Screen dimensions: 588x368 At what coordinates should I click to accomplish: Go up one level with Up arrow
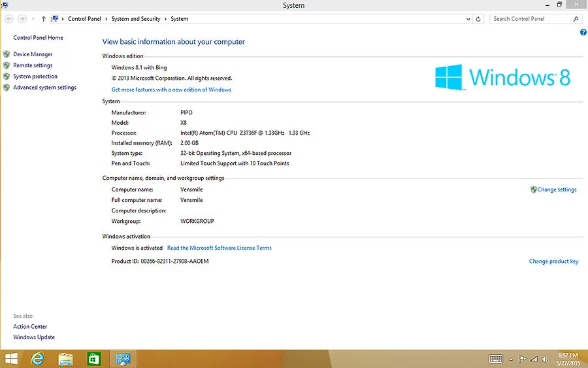pos(44,19)
